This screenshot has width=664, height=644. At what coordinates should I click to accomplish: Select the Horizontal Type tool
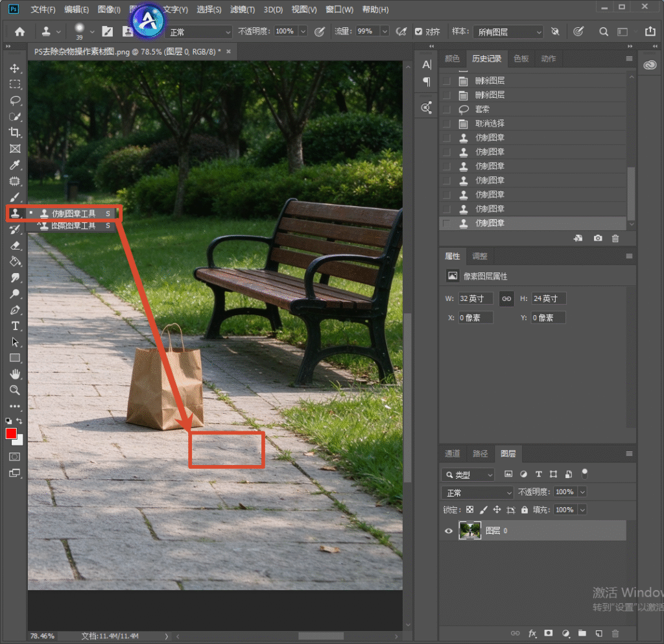15,326
